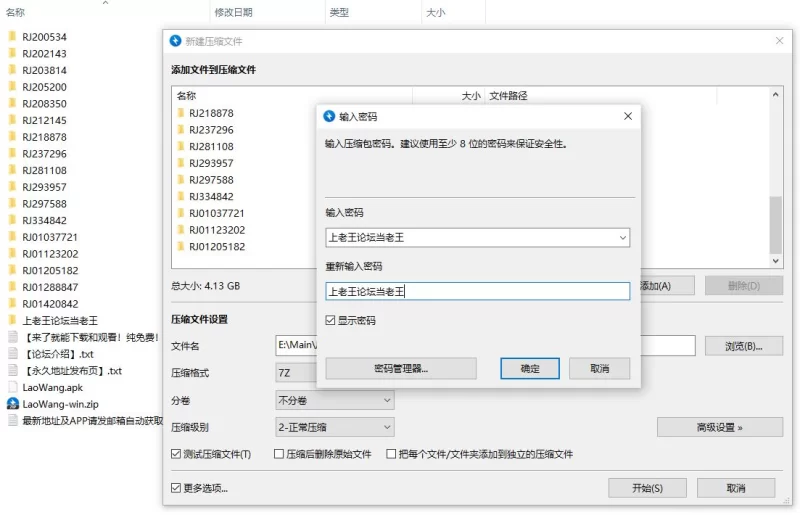Click 添加(A) button
The image size is (800, 515).
tap(667, 286)
